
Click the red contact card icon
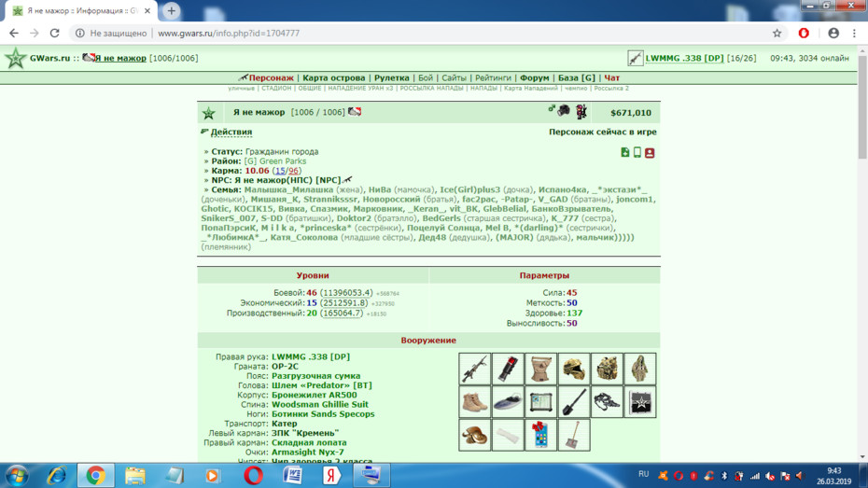pos(650,153)
